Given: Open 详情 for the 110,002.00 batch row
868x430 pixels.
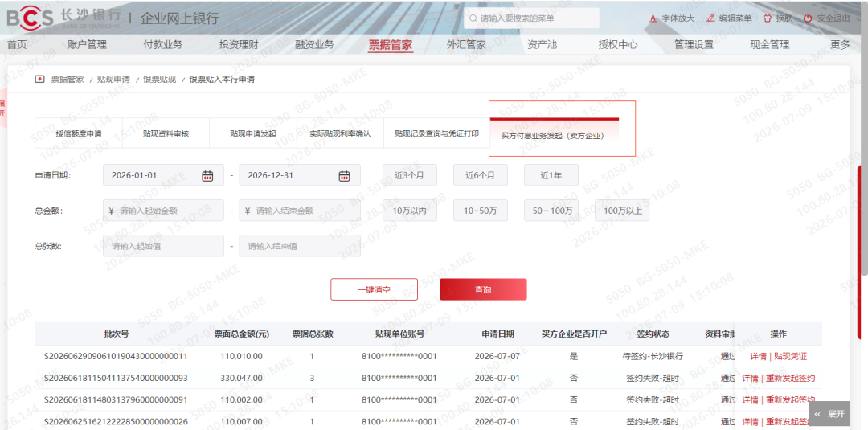Looking at the screenshot, I should click(x=750, y=399).
